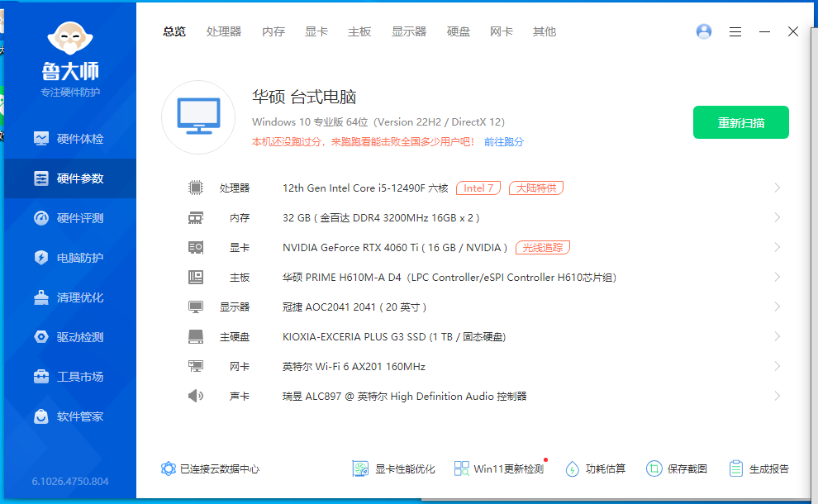The width and height of the screenshot is (818, 504).
Task: Click the 网卡 network adapter icon
Action: [x=196, y=366]
